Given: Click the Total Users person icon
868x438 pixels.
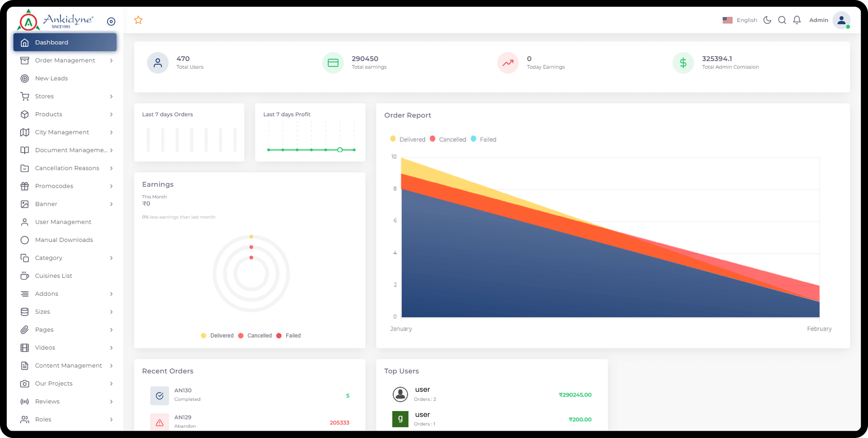Looking at the screenshot, I should click(x=158, y=63).
